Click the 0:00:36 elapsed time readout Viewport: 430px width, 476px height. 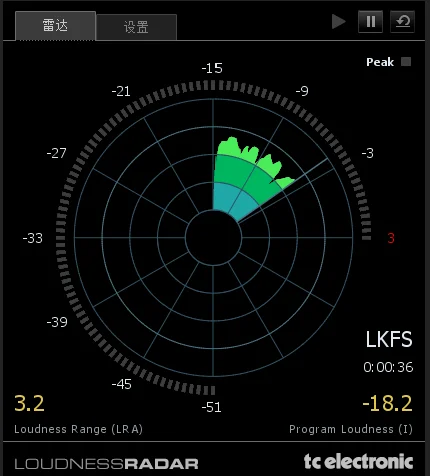click(x=388, y=367)
